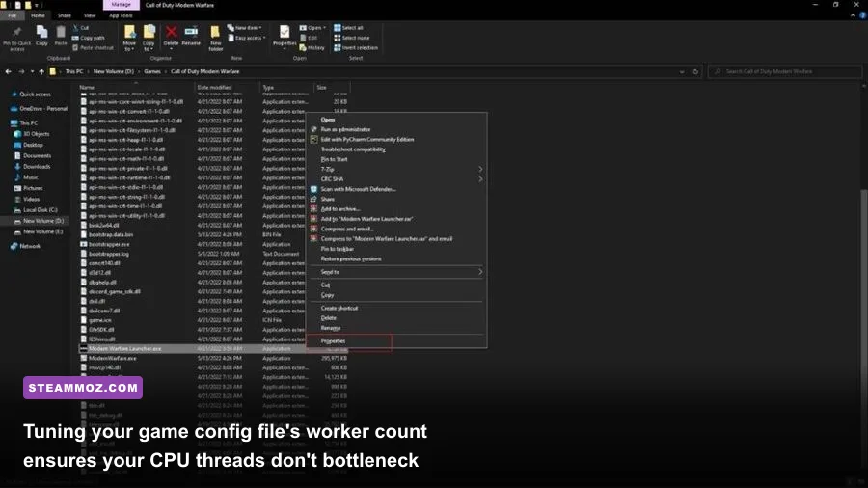Click the address bar Refresh button
Image resolution: width=868 pixels, height=488 pixels.
pyautogui.click(x=695, y=71)
